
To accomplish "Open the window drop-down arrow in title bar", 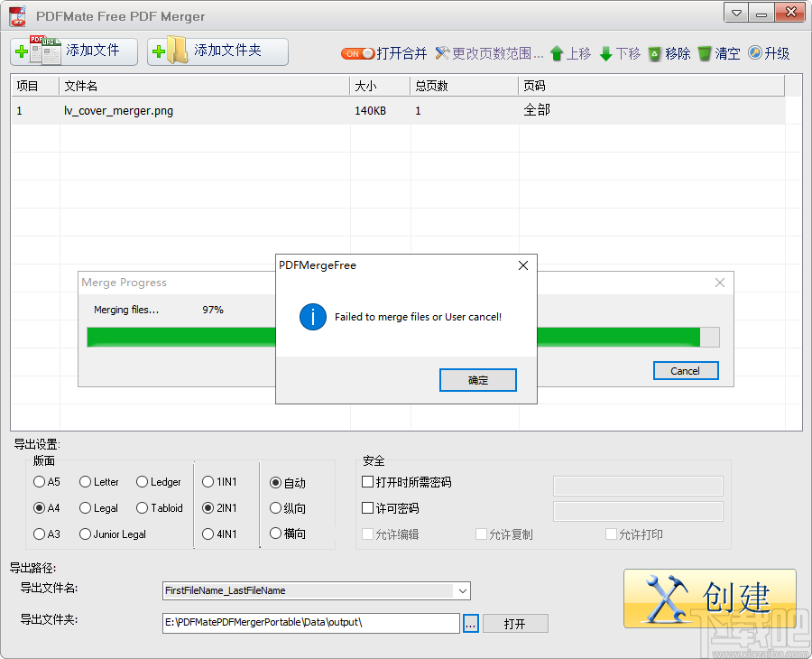I will pyautogui.click(x=735, y=13).
